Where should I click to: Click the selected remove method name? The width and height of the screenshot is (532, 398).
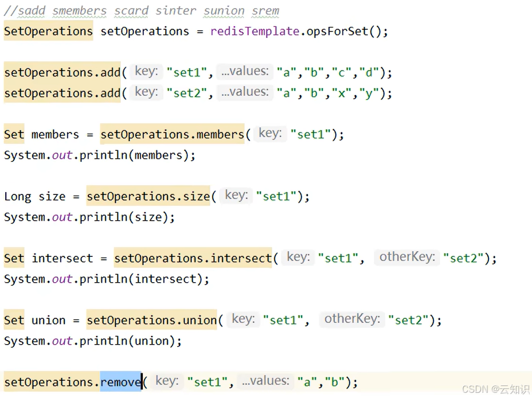pyautogui.click(x=120, y=382)
